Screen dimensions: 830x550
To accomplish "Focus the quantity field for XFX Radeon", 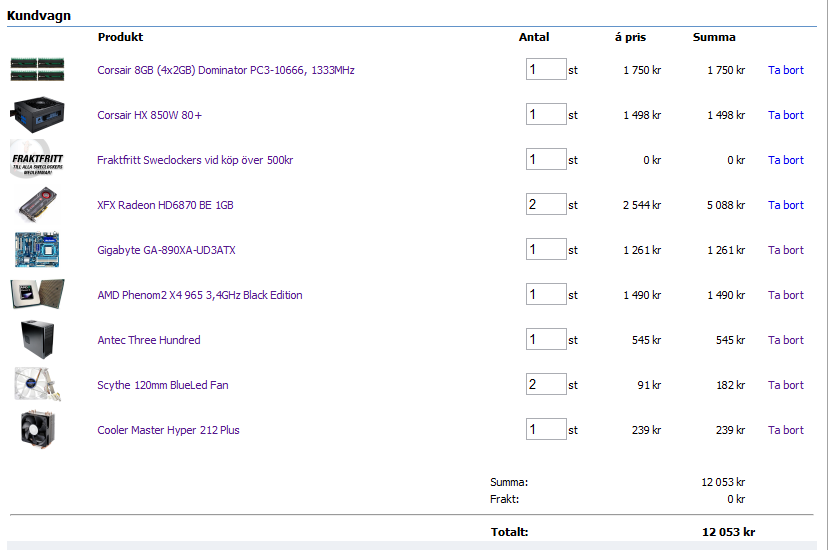I will [546, 205].
